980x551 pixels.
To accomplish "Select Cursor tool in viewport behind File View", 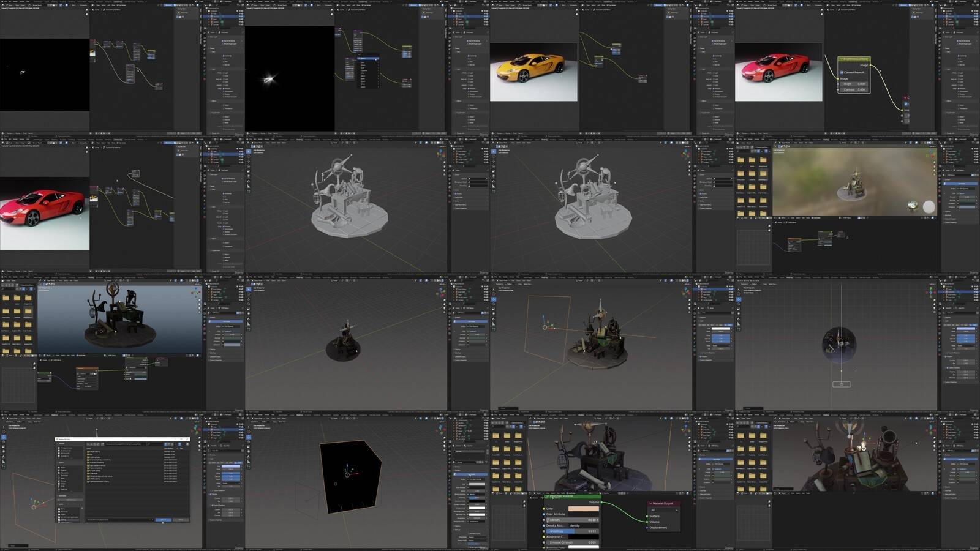I will [x=4, y=432].
